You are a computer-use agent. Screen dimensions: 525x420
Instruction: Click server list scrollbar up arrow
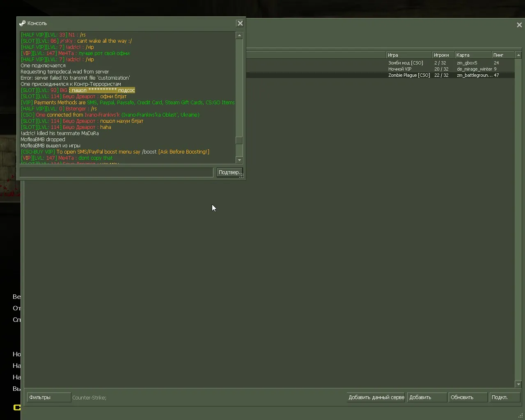coord(518,55)
